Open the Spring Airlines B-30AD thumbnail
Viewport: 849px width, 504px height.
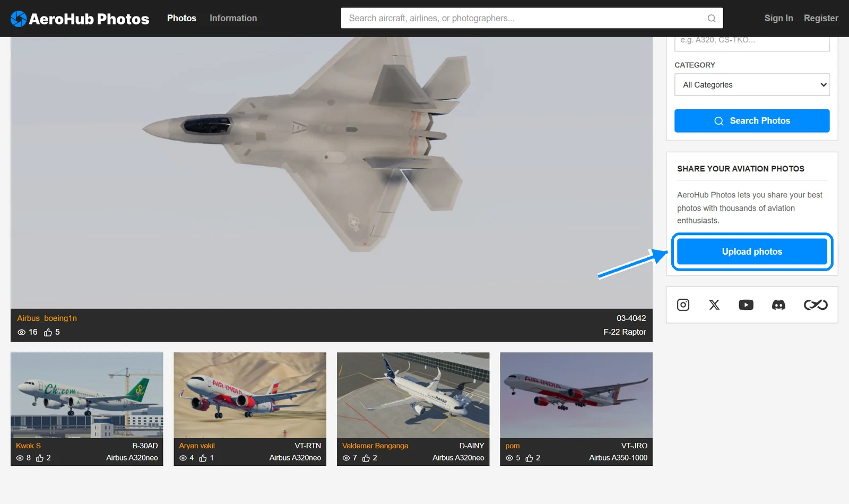point(87,395)
